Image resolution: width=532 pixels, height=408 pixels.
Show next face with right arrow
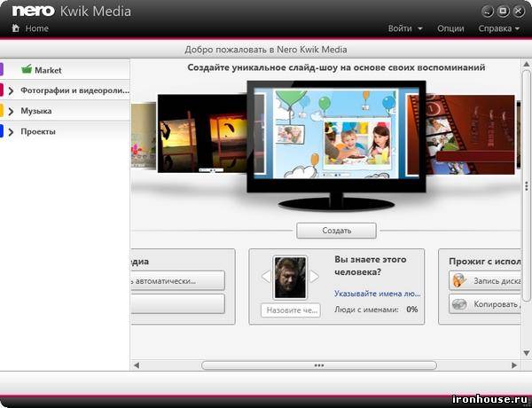click(315, 277)
